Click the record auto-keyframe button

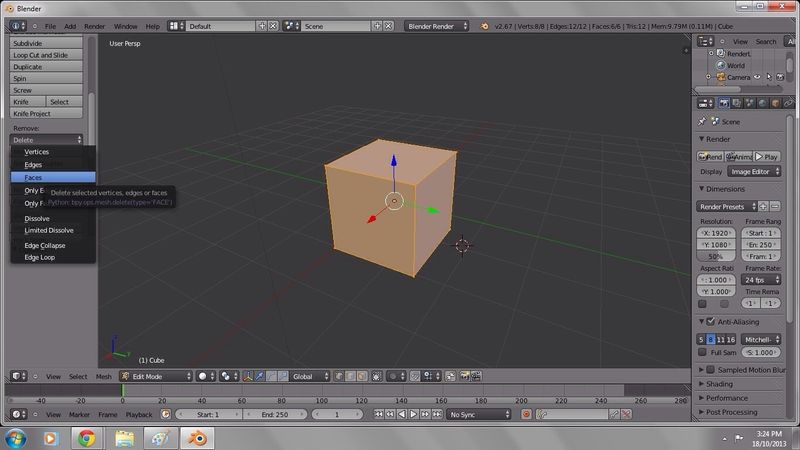pos(527,414)
